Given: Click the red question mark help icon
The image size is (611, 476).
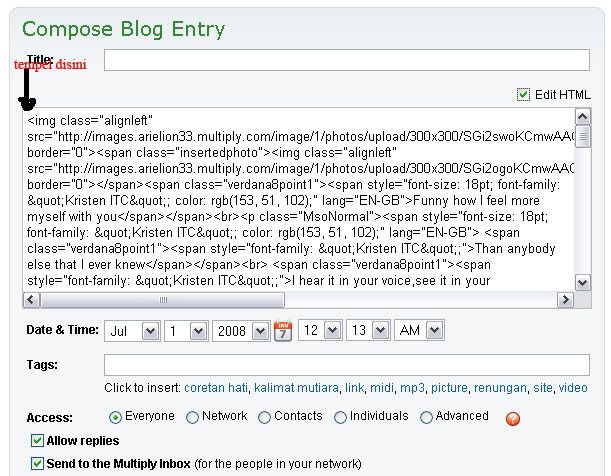Looking at the screenshot, I should [513, 419].
